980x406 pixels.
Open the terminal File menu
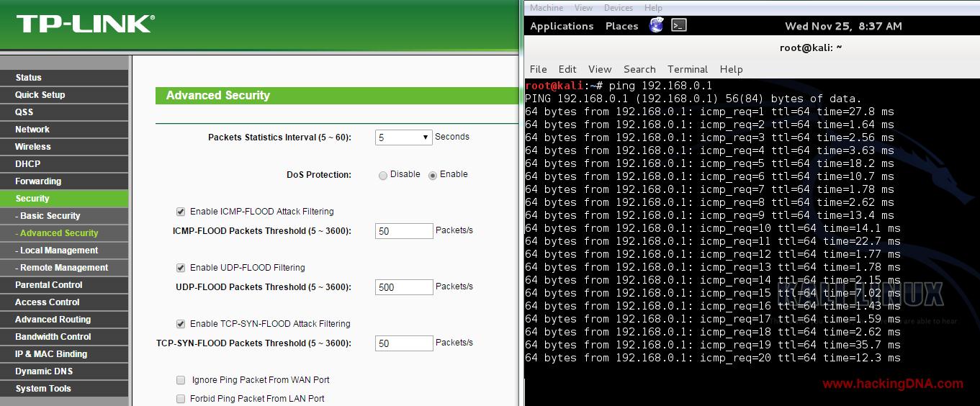[538, 69]
